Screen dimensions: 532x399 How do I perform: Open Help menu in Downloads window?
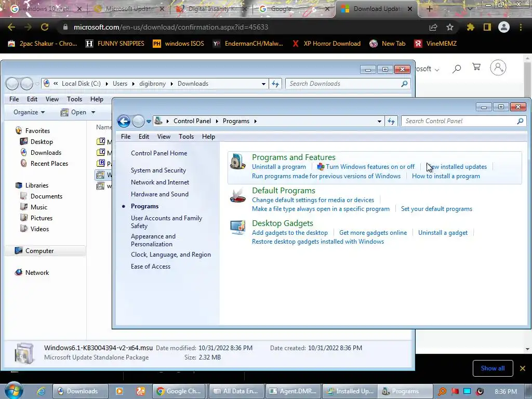[97, 99]
